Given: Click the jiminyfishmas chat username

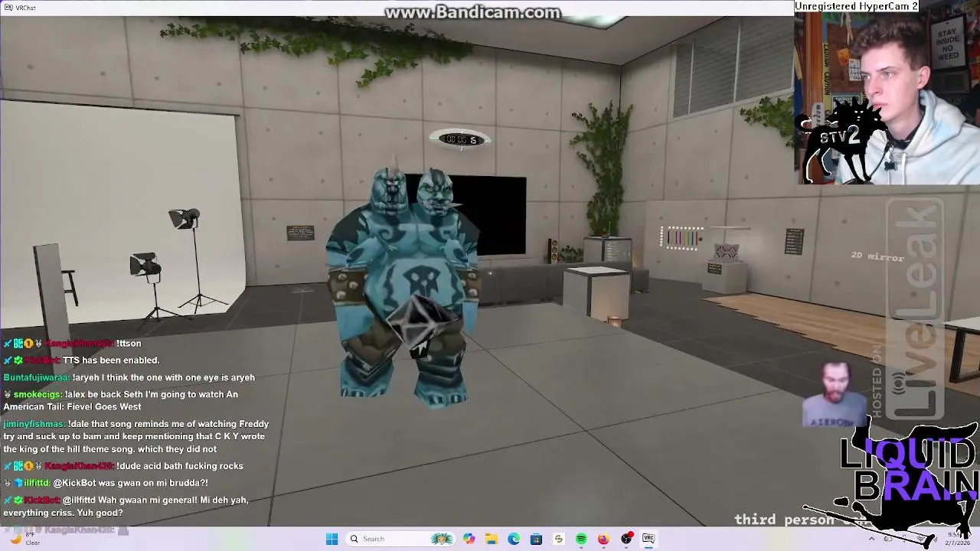Looking at the screenshot, I should 34,424.
